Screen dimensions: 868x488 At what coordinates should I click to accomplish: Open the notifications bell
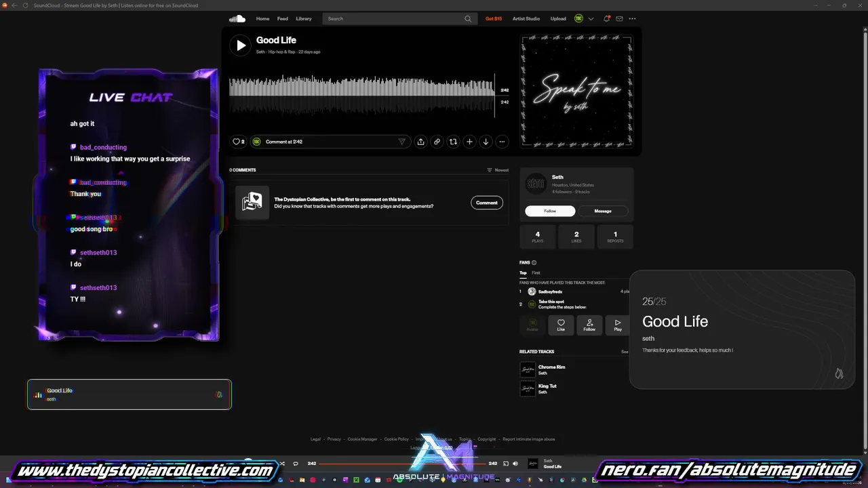pos(607,19)
